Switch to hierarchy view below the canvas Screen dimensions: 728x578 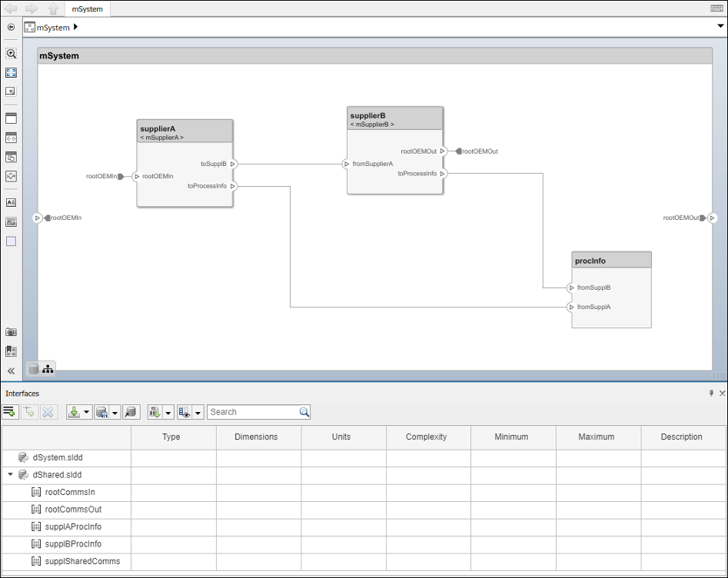pyautogui.click(x=48, y=368)
